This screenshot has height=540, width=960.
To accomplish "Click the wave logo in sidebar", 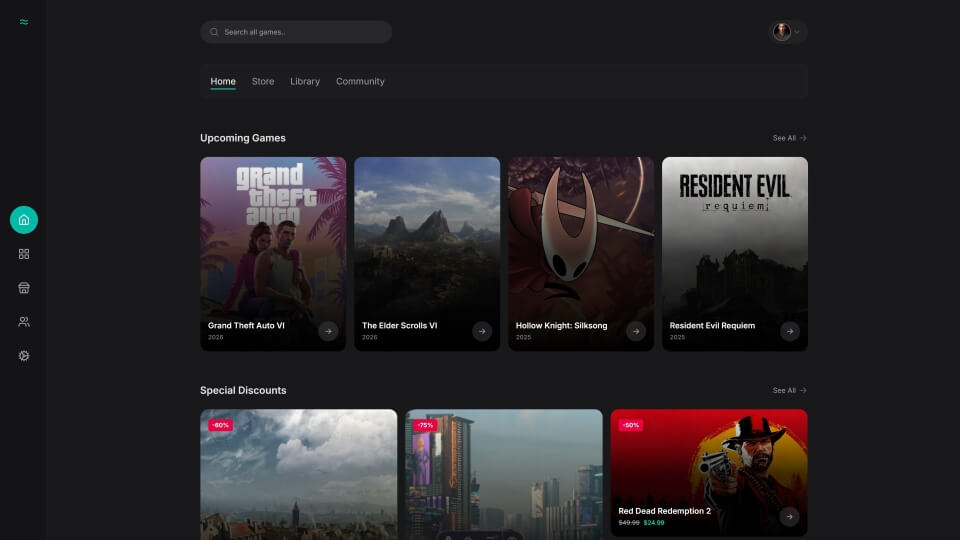I will [x=24, y=22].
